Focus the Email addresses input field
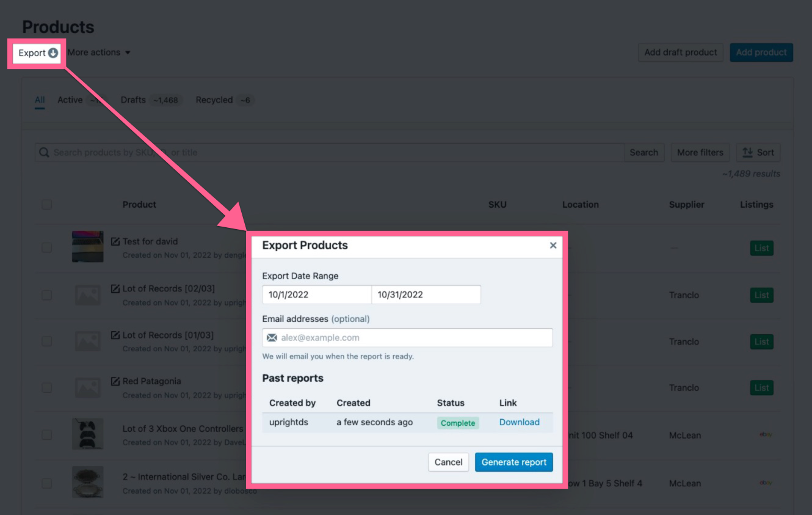 point(407,338)
